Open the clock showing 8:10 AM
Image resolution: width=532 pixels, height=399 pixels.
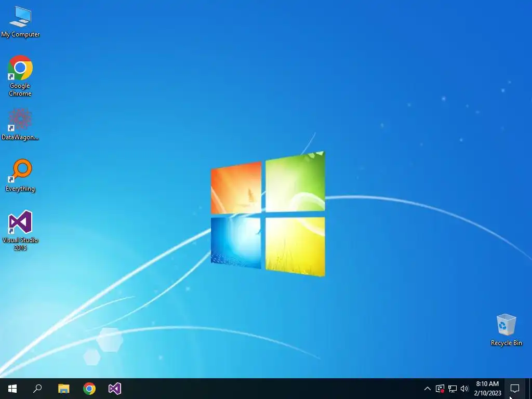click(487, 389)
